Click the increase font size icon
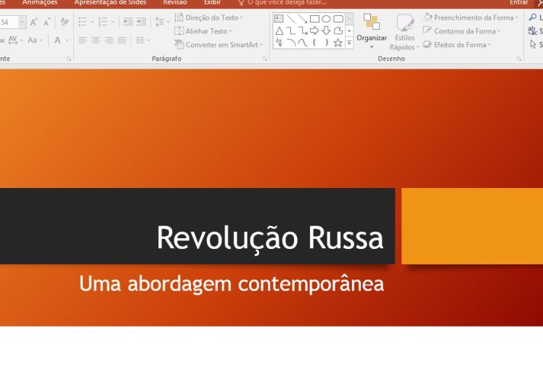Viewport: 543px width, 392px height. pyautogui.click(x=33, y=23)
